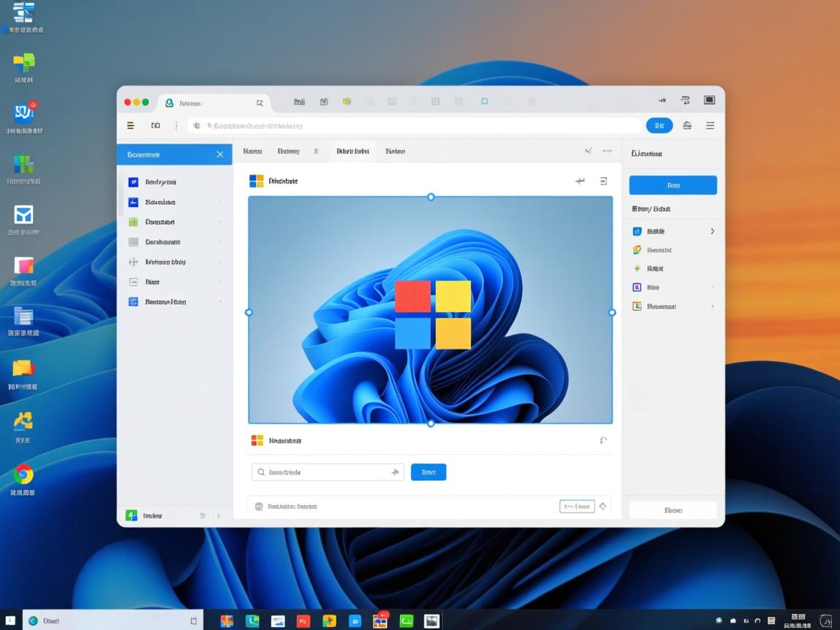Click the screenshot icon at top right corner
840x630 pixels.
pos(709,101)
